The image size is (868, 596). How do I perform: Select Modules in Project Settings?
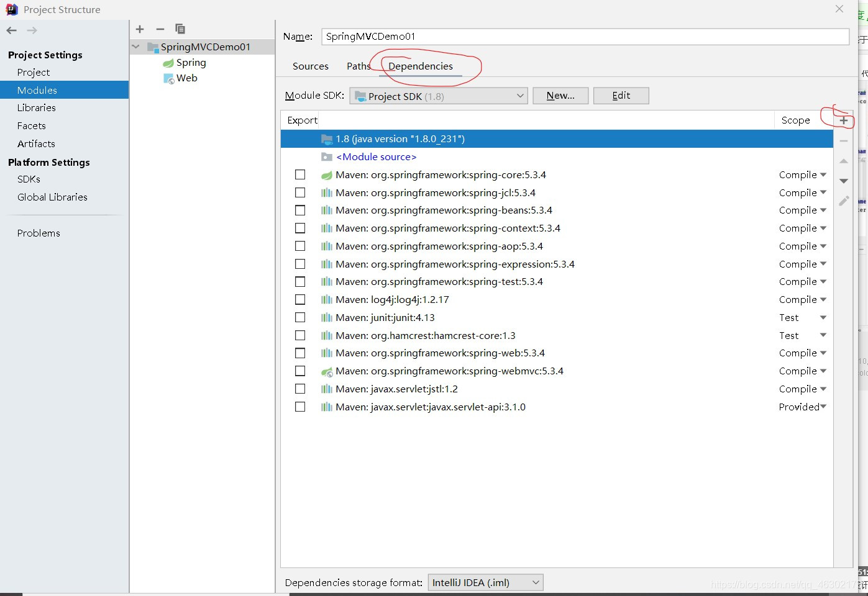65,90
